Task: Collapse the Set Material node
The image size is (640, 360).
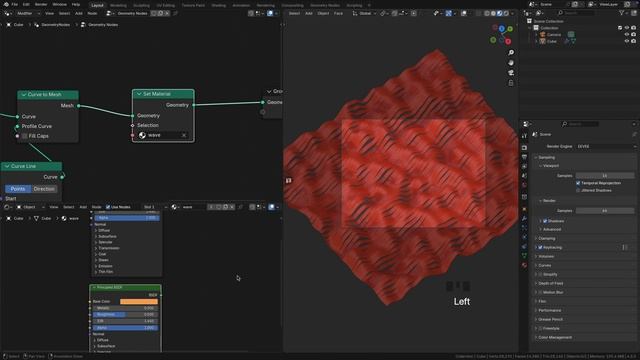Action: [139, 94]
